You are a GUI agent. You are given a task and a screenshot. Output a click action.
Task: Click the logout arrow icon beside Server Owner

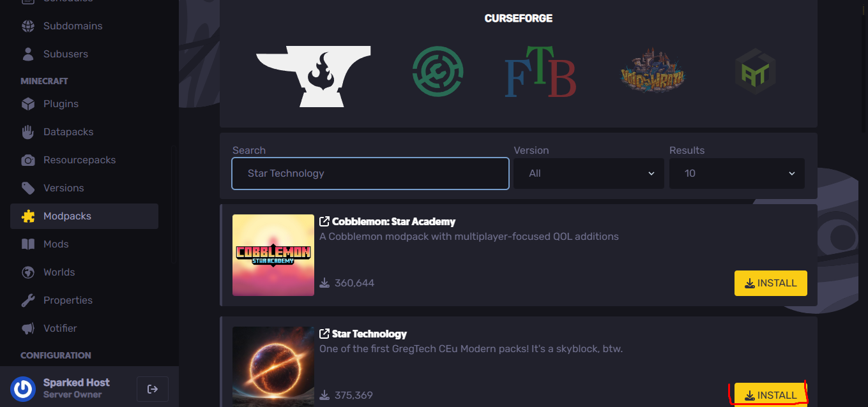pyautogui.click(x=153, y=389)
